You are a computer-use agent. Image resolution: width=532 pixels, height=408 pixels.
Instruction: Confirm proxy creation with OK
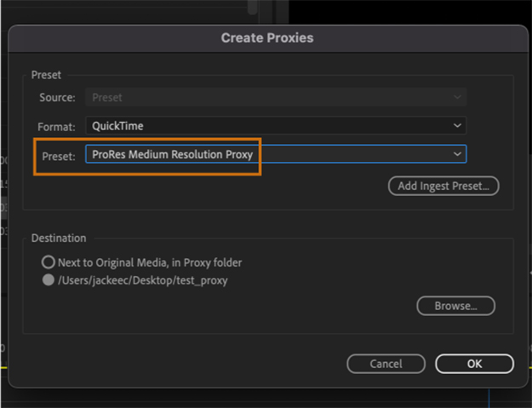pyautogui.click(x=474, y=364)
